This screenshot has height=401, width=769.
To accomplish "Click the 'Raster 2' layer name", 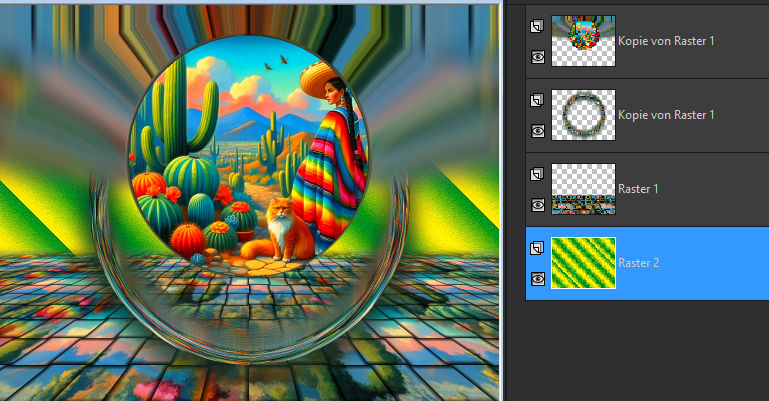I will click(638, 263).
